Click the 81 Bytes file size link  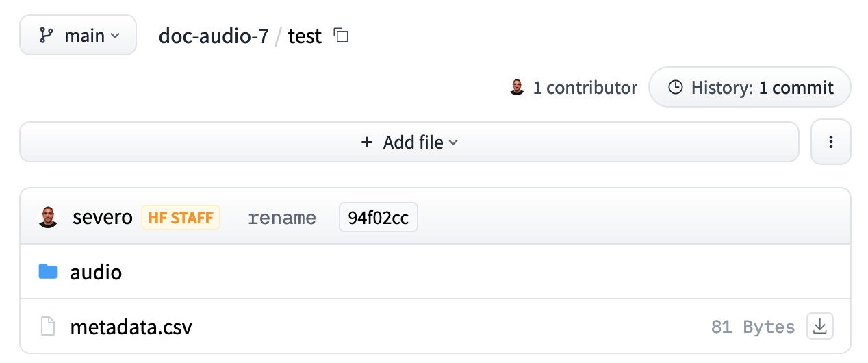point(753,327)
